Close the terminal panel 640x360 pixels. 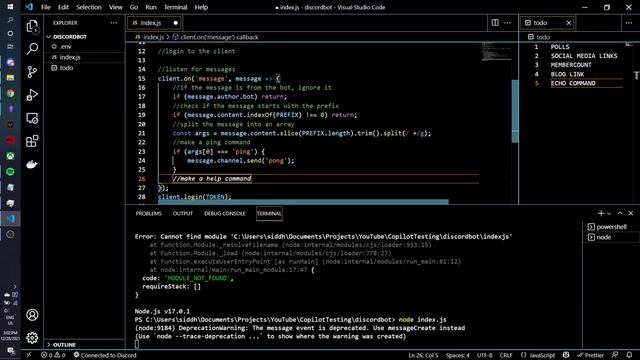(631, 213)
